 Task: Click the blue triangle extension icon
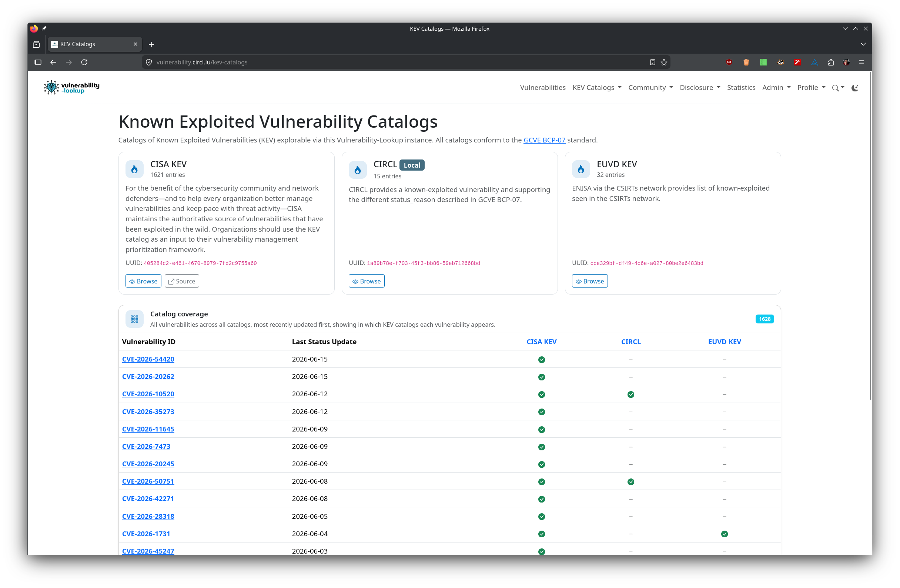(814, 62)
